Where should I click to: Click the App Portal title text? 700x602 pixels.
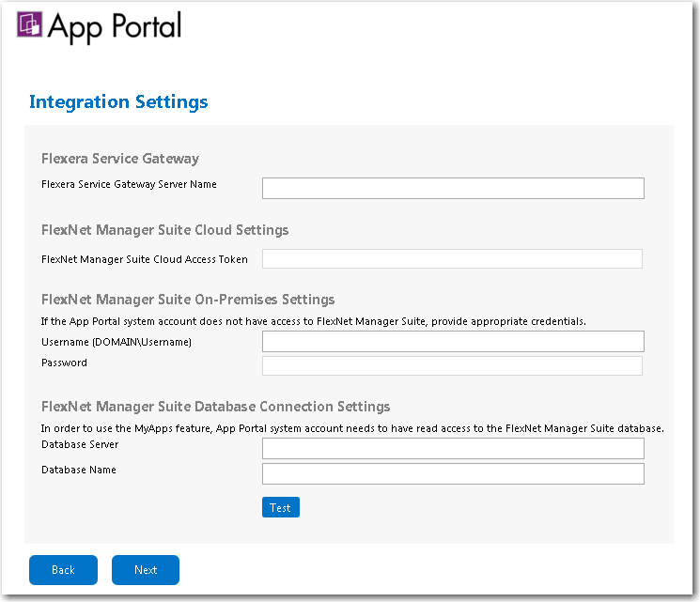click(115, 27)
